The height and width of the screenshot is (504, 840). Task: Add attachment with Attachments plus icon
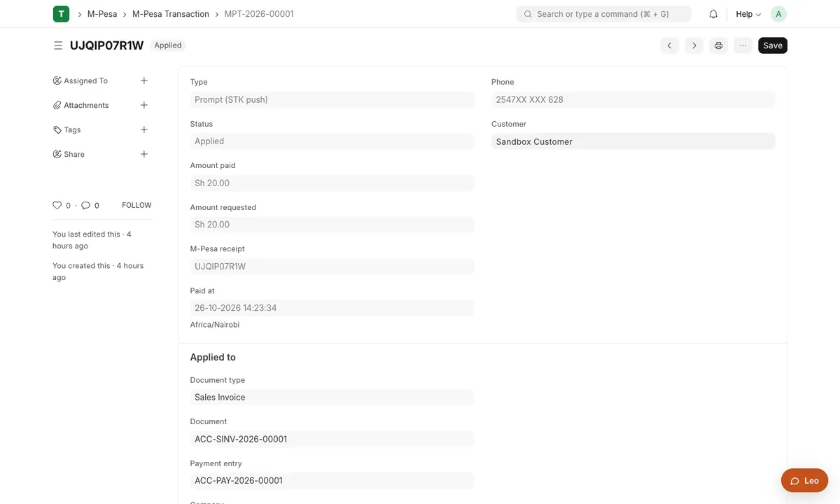144,105
